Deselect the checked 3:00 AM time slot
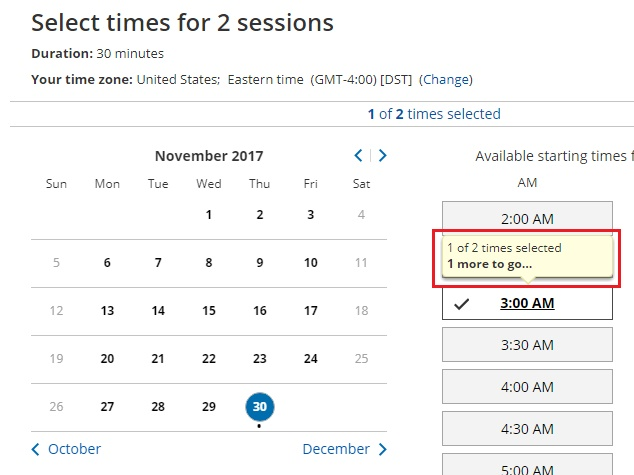Screen dimensions: 634x475 [527, 303]
